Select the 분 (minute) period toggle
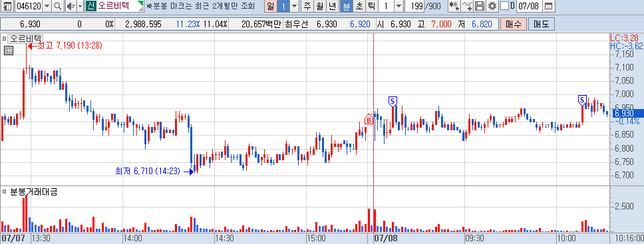This screenshot has height=244, width=644. 346,6
